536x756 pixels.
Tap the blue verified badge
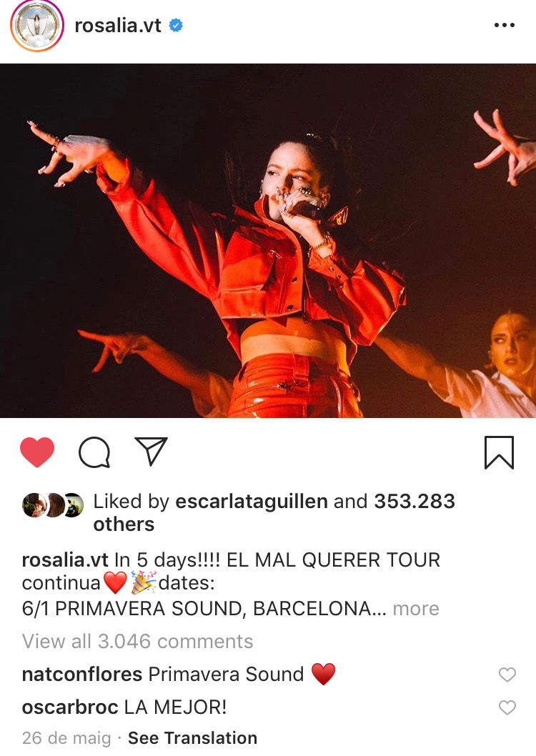coord(176,25)
